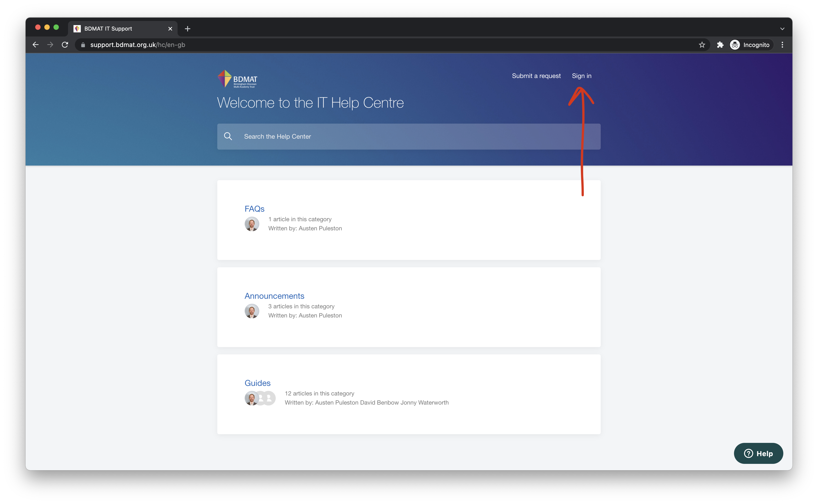
Task: Open the Extensions puzzle icon
Action: coord(720,45)
